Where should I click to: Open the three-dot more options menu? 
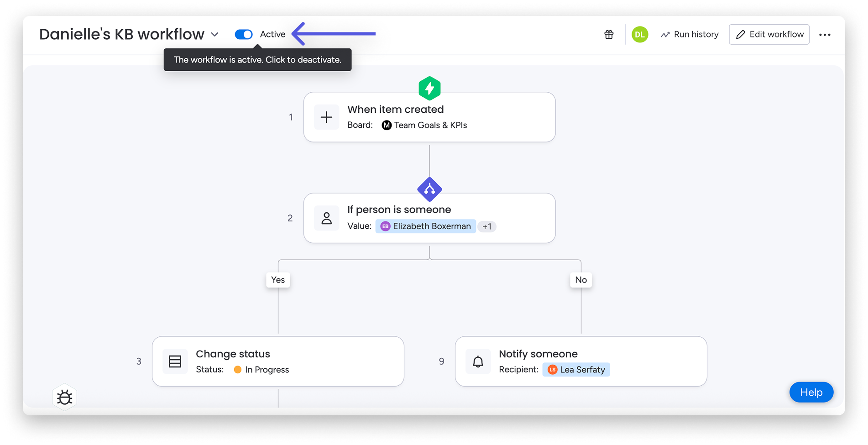coord(825,34)
